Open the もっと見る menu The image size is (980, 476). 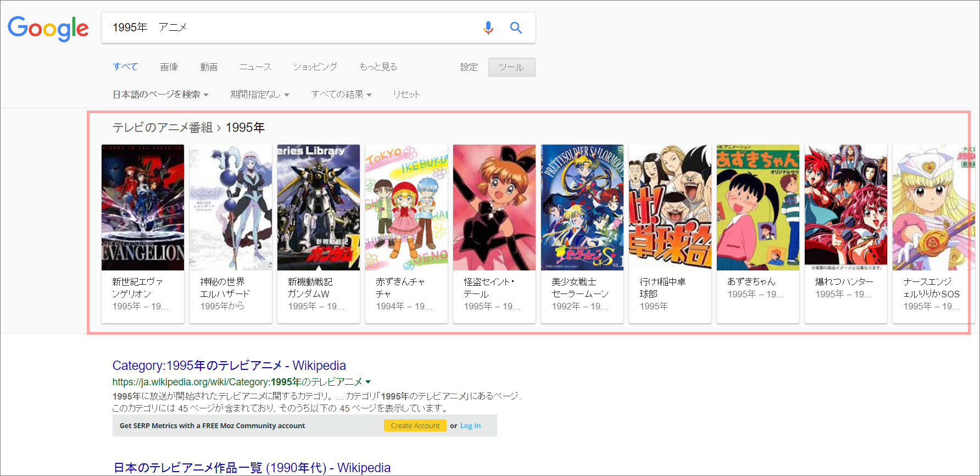tap(378, 67)
